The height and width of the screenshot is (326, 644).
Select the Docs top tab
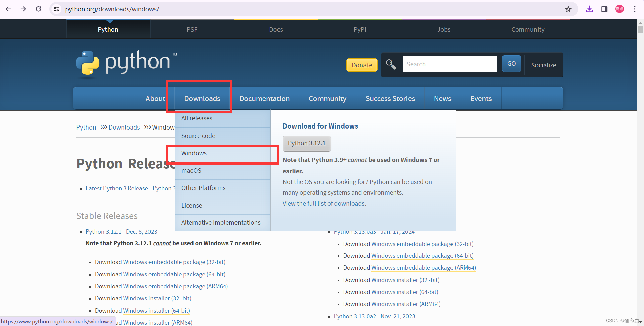click(x=276, y=29)
